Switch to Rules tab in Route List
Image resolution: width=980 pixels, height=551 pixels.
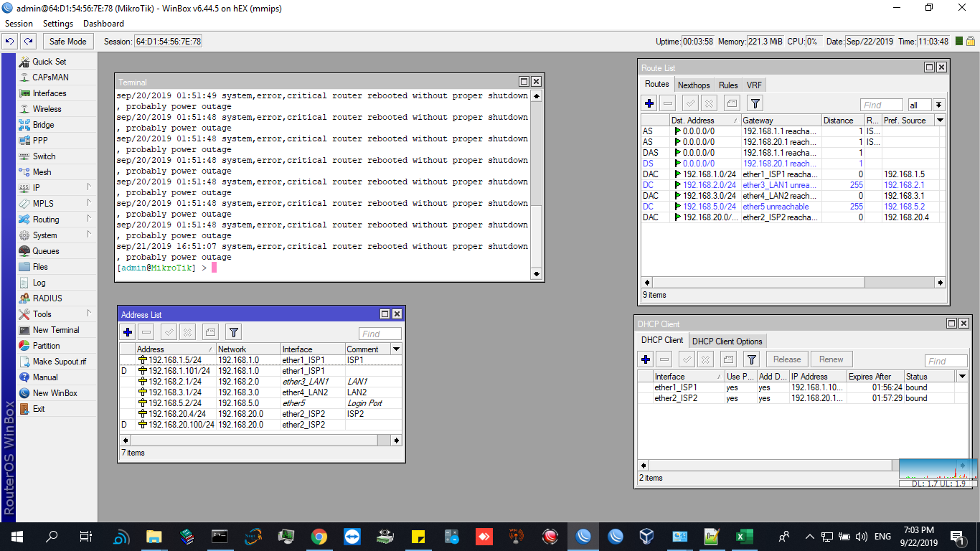point(728,85)
